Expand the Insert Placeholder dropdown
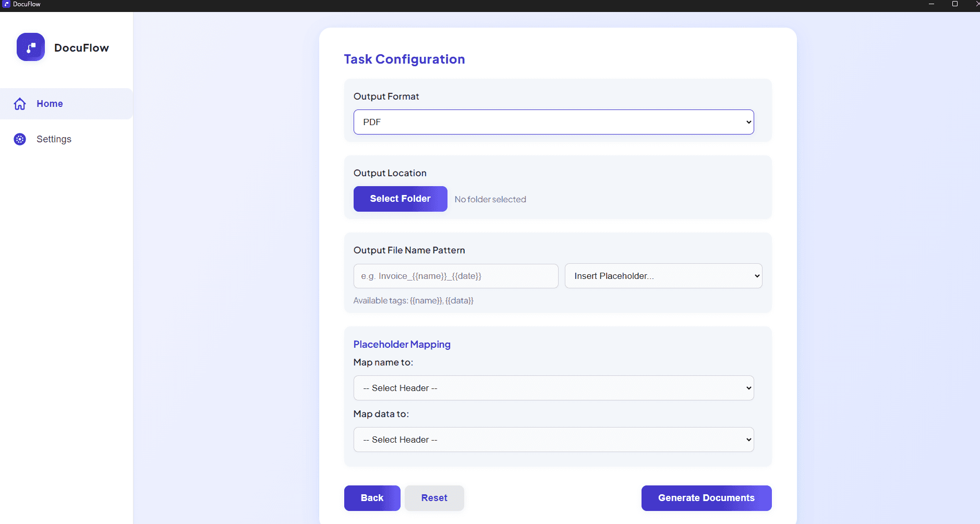Viewport: 980px width, 524px height. pos(663,276)
